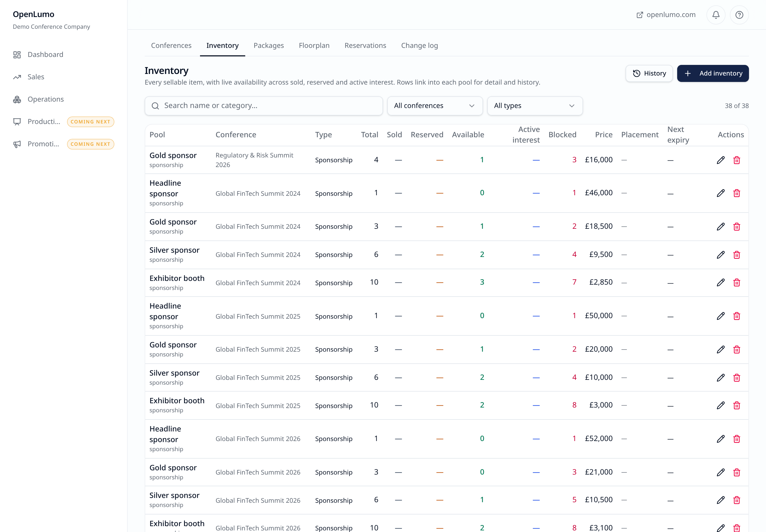The height and width of the screenshot is (532, 766).
Task: Select the Price column header
Action: tap(604, 135)
